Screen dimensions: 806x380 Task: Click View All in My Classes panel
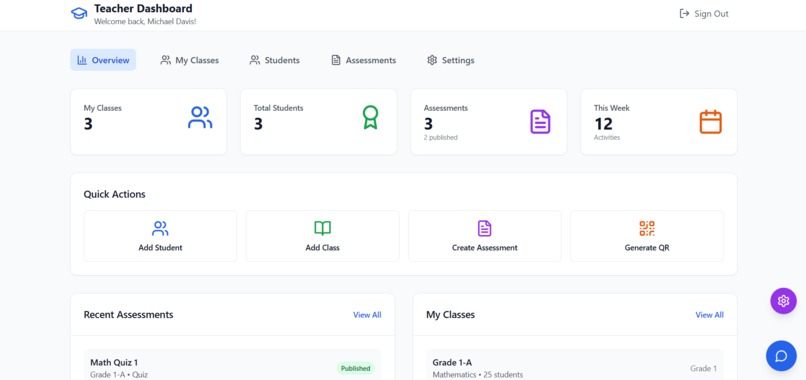(x=709, y=315)
